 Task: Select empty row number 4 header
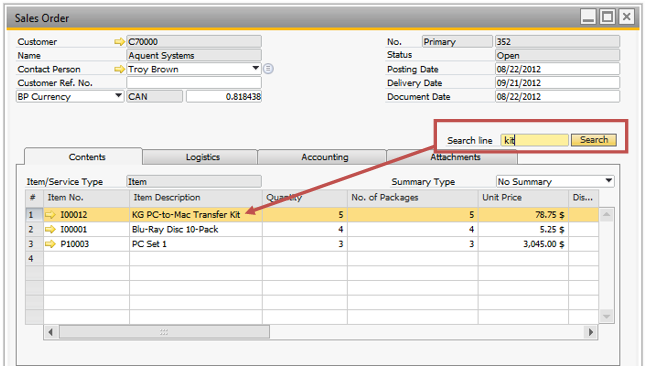tap(34, 258)
